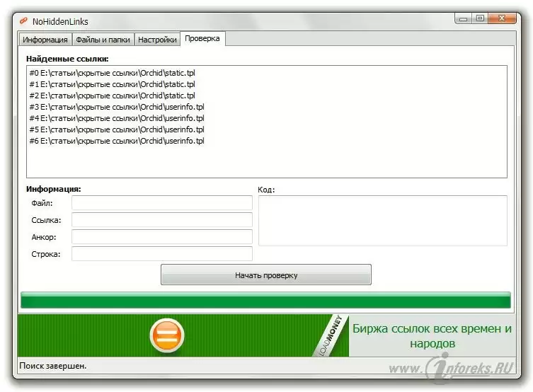Select found link #5 userinfo.tpl
The image size is (533, 392).
pyautogui.click(x=116, y=129)
